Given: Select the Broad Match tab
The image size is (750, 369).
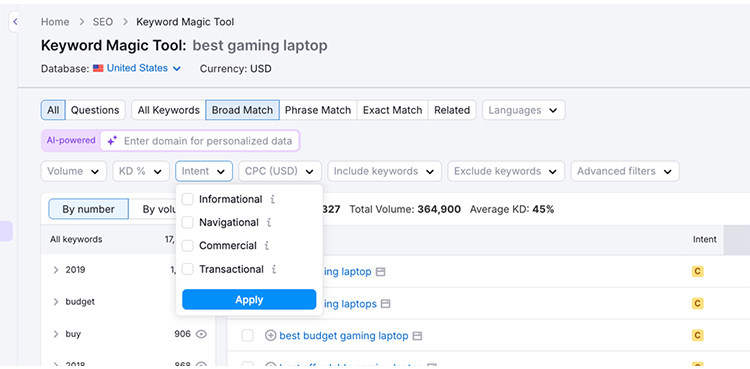Looking at the screenshot, I should 243,110.
